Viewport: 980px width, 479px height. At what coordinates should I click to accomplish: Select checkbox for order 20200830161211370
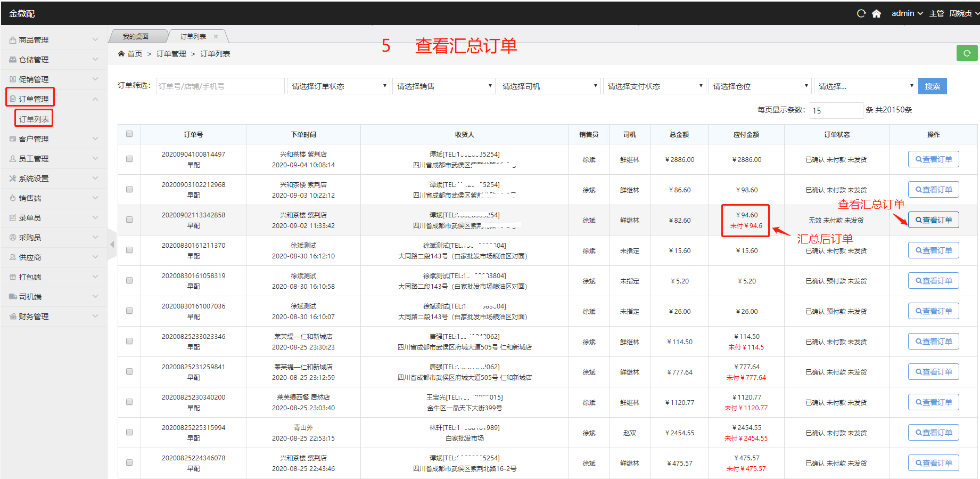click(x=129, y=250)
